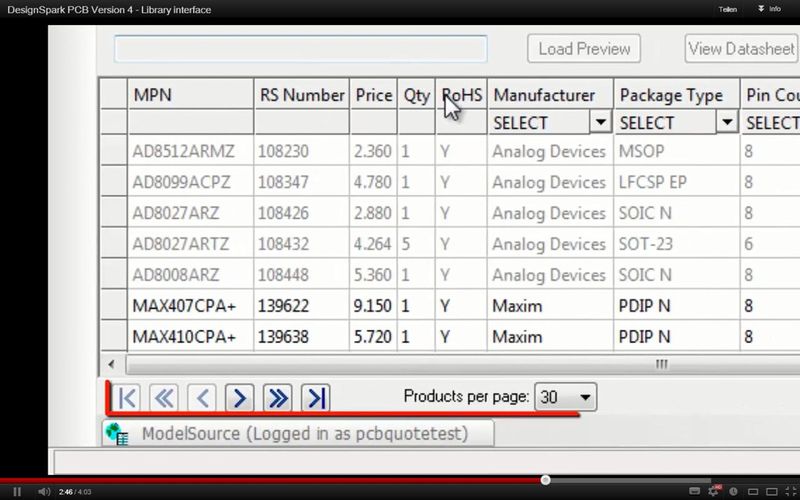The height and width of the screenshot is (500, 800).
Task: Open Package Type SELECT filter dropdown
Action: [x=728, y=122]
